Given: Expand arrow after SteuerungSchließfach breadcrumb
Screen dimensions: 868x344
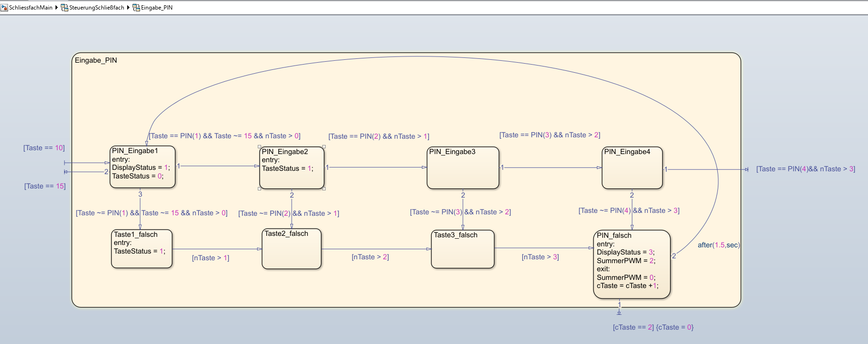Looking at the screenshot, I should coord(128,8).
